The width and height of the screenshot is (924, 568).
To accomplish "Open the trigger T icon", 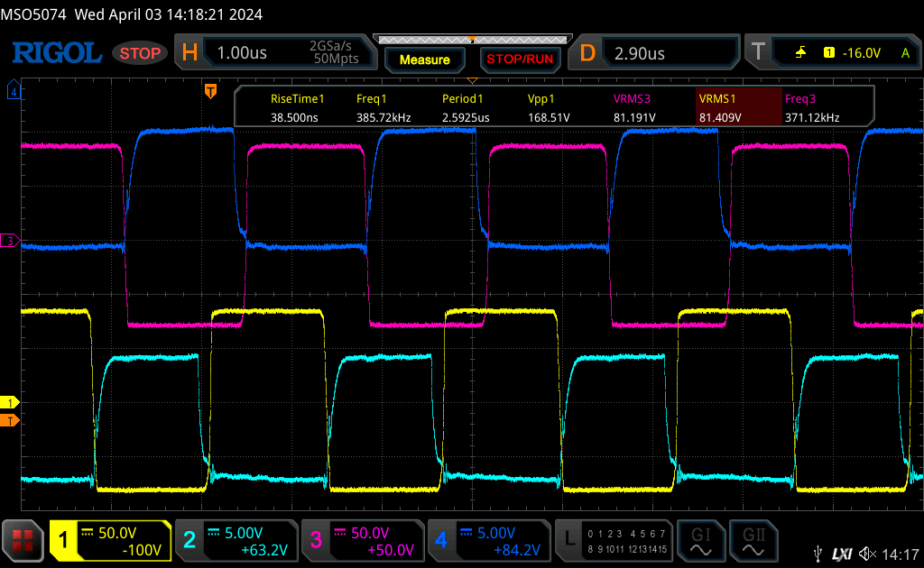I will coord(758,52).
